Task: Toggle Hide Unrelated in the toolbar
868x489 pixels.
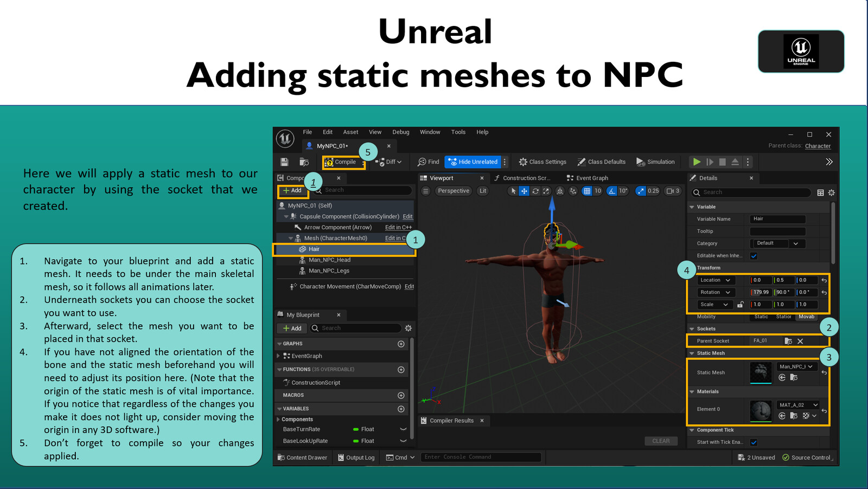Action: pos(474,162)
